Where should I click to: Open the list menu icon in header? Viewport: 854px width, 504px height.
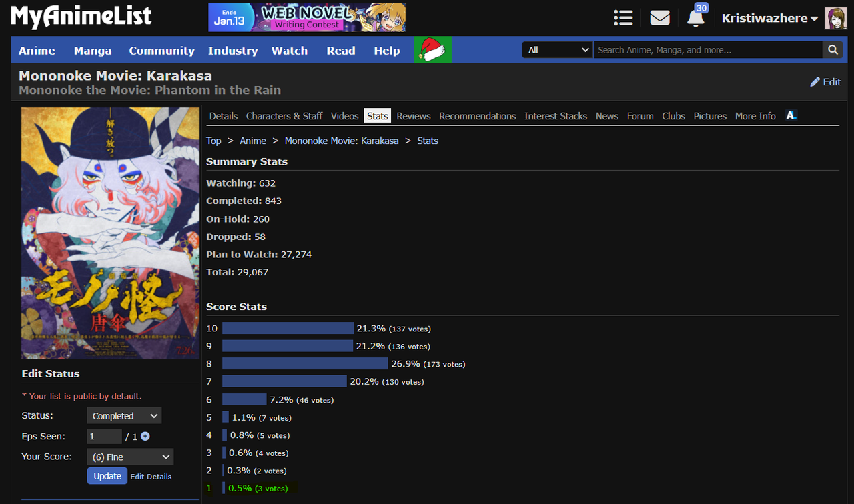pyautogui.click(x=623, y=18)
